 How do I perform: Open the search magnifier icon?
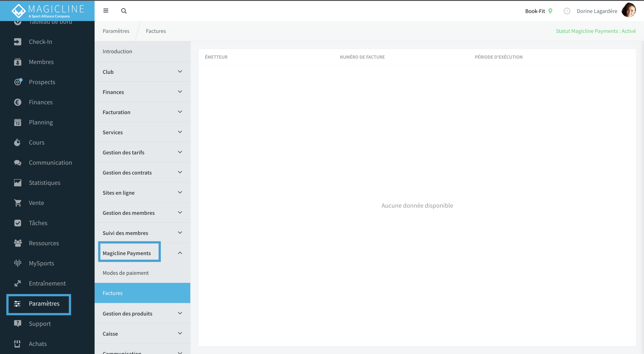coord(124,11)
